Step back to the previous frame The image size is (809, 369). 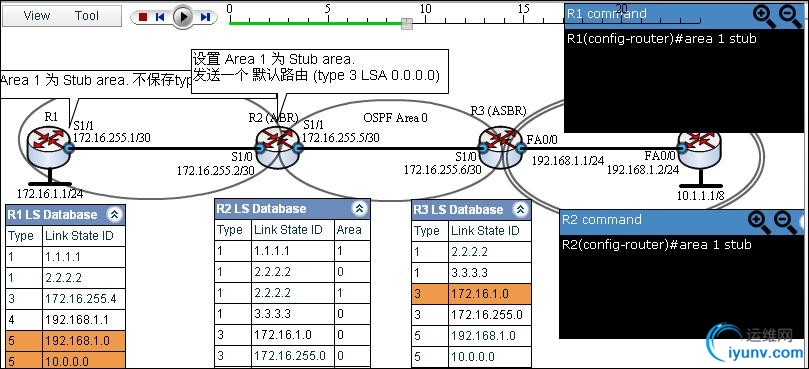[160, 17]
